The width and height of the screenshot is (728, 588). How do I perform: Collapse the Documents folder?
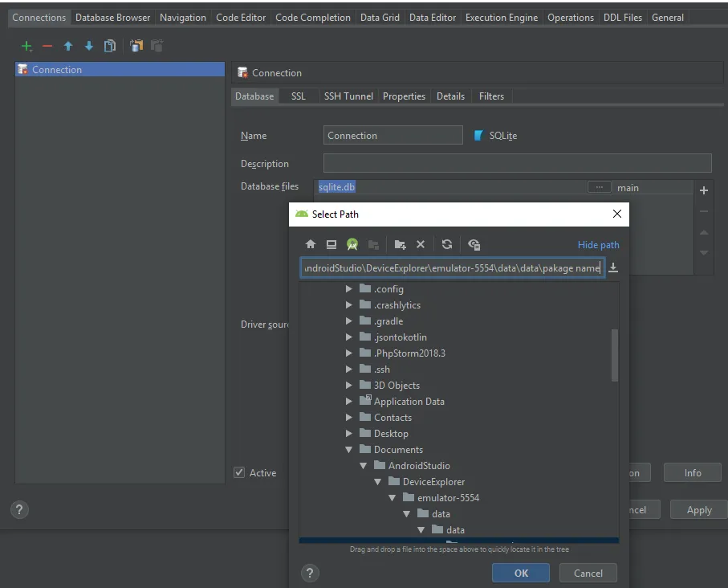click(x=348, y=450)
